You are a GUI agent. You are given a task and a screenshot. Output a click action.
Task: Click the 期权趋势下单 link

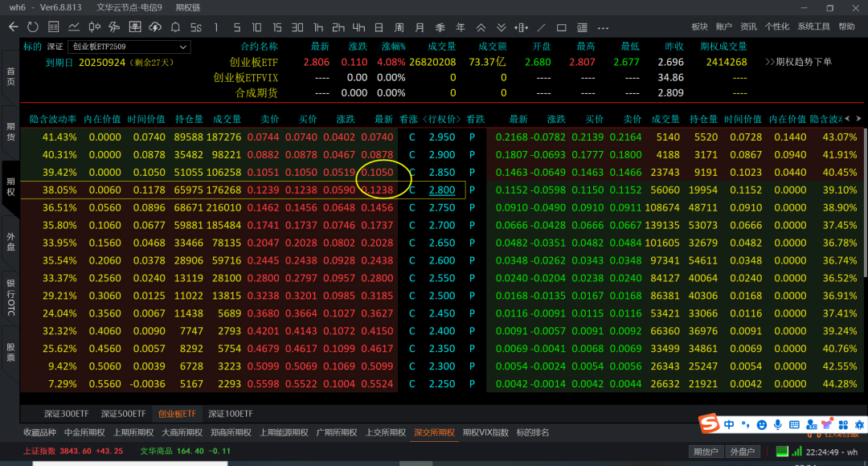click(798, 62)
